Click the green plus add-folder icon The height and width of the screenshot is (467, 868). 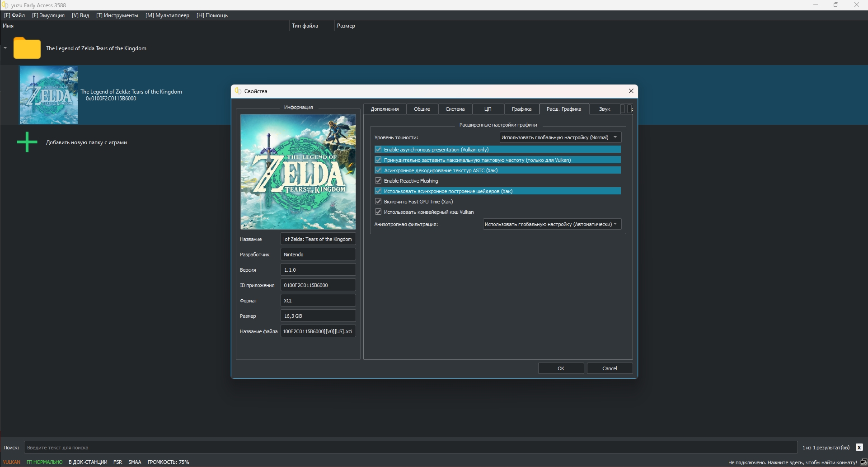(27, 142)
